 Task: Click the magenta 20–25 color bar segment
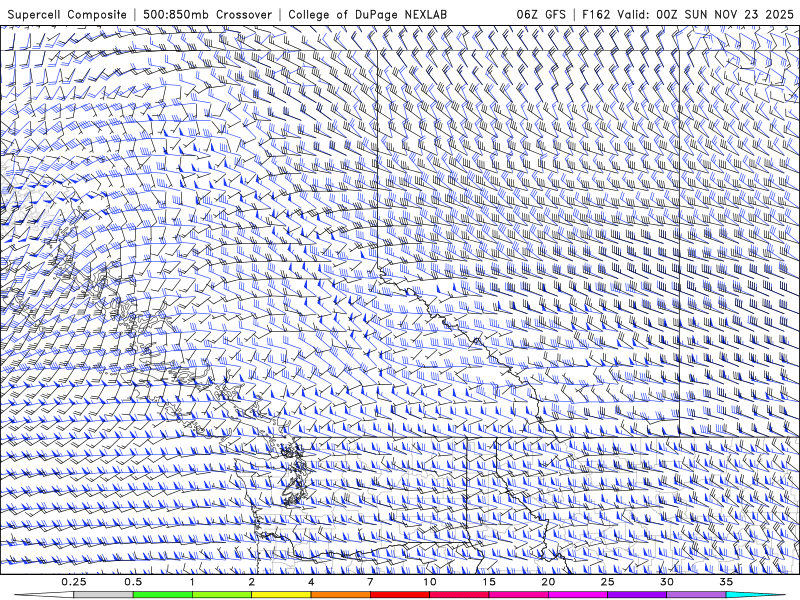(578, 595)
